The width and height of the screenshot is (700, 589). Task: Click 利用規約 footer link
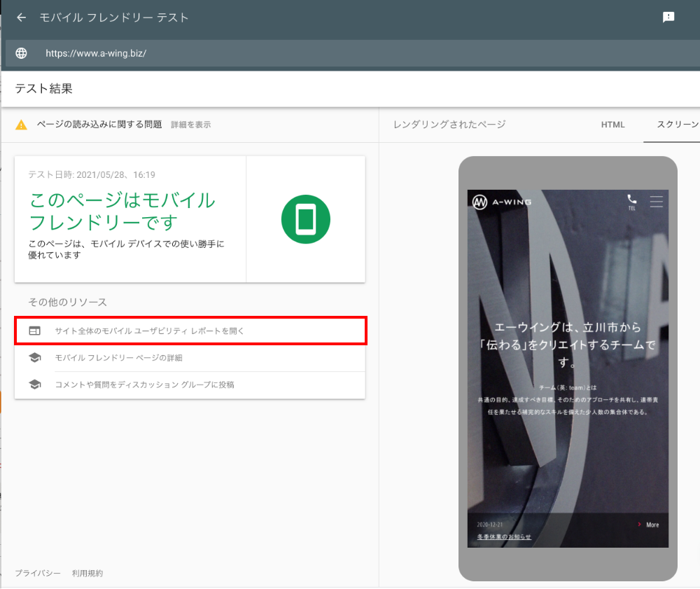87,573
